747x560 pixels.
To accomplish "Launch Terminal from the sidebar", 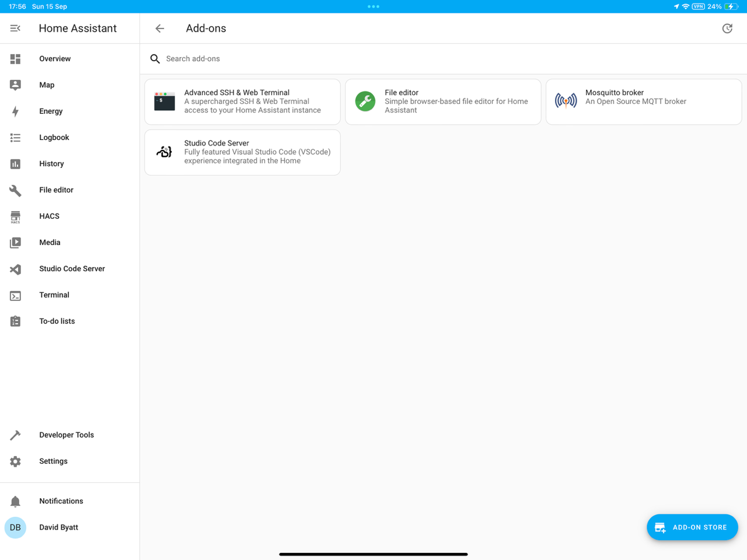I will click(x=70, y=295).
